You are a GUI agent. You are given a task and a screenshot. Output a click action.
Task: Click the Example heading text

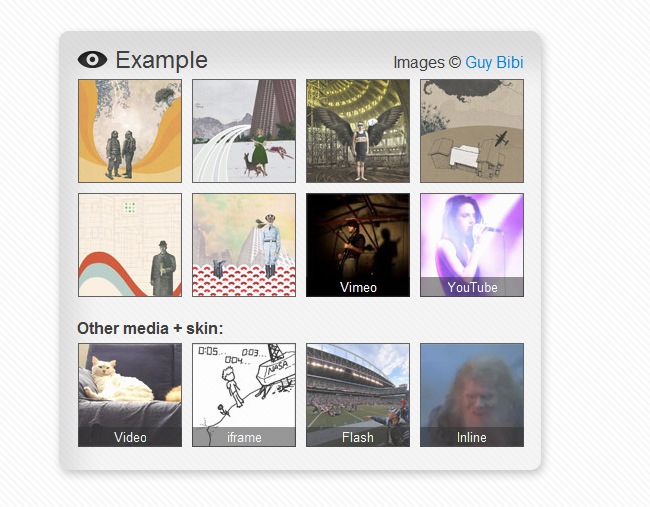coord(161,60)
